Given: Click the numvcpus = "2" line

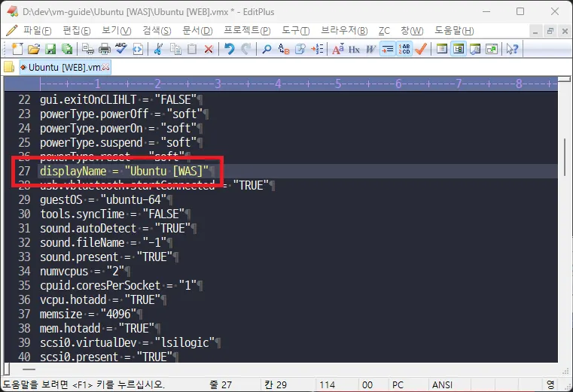Looking at the screenshot, I should click(82, 271).
